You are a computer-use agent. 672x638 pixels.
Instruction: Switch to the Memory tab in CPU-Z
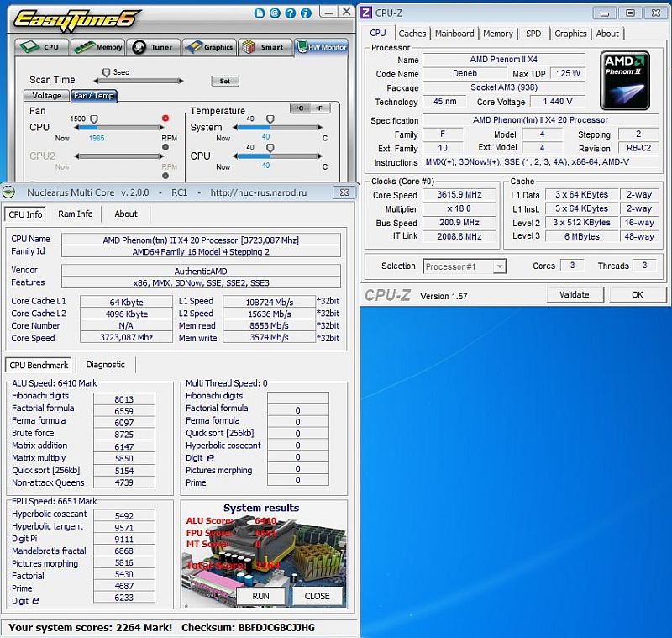pos(497,34)
